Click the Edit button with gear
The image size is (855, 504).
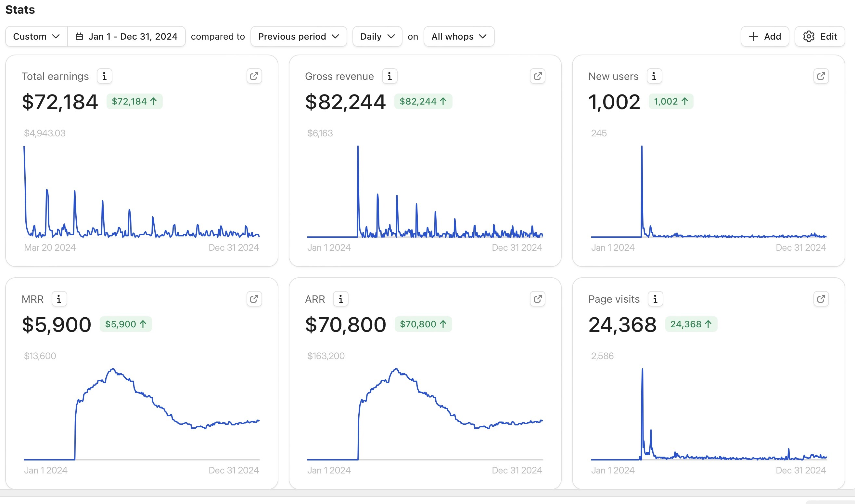click(820, 36)
